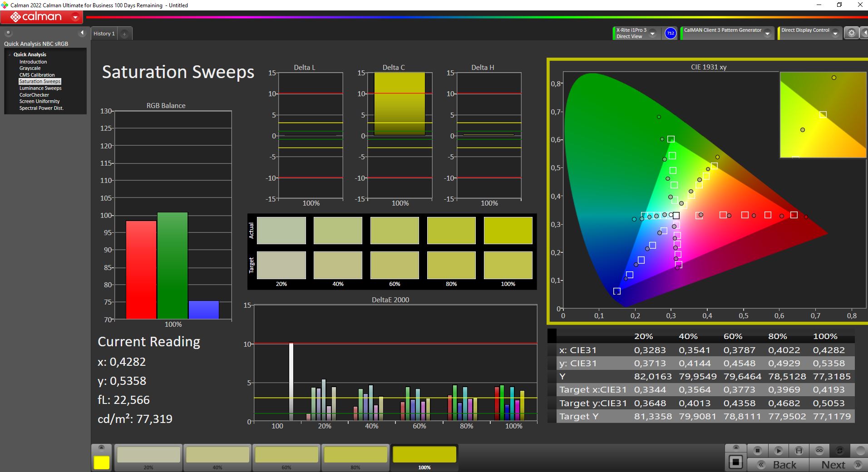This screenshot has width=868, height=472.
Task: Open the Direct Display Control dropdown
Action: click(x=835, y=34)
